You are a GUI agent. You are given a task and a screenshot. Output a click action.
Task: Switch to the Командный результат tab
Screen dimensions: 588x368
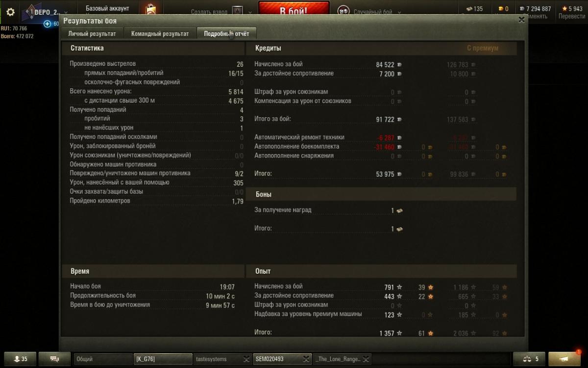[x=160, y=34]
